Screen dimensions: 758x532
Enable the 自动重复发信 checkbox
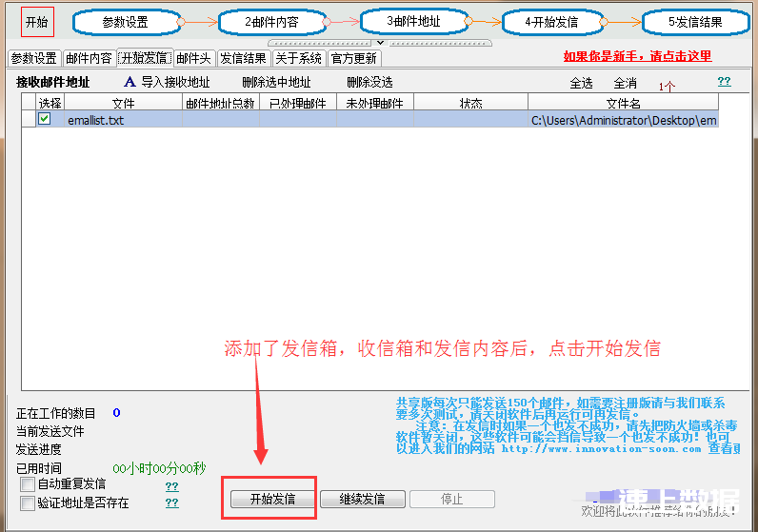(28, 483)
